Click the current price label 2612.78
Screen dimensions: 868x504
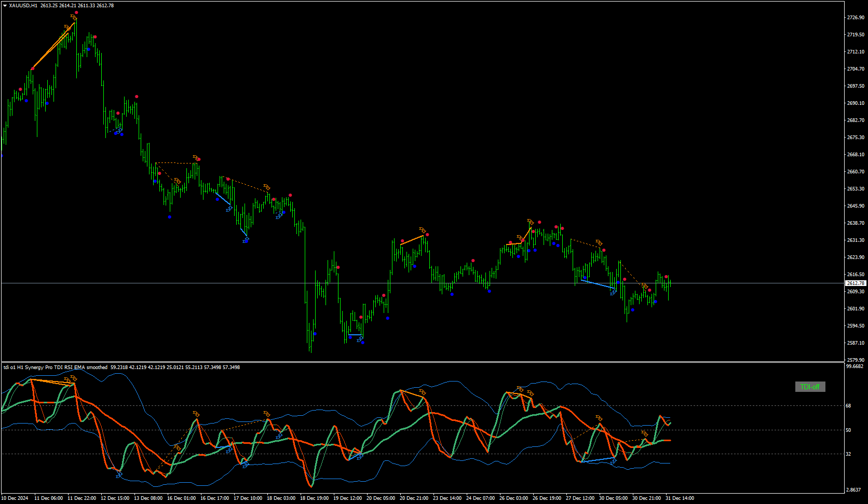856,283
